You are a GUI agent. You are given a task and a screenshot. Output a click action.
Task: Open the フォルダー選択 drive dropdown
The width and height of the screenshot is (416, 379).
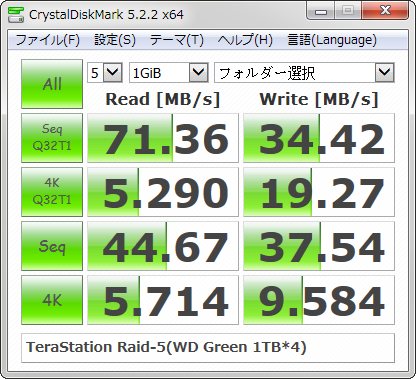coord(304,72)
